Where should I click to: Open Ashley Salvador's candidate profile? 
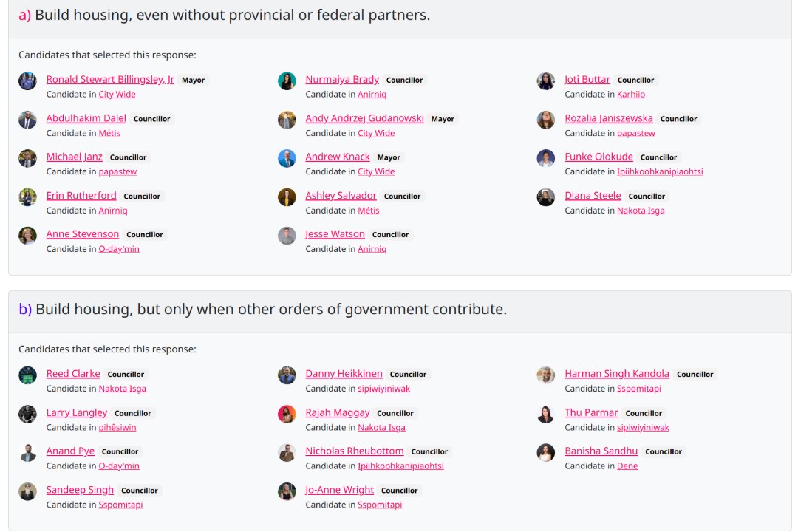341,196
